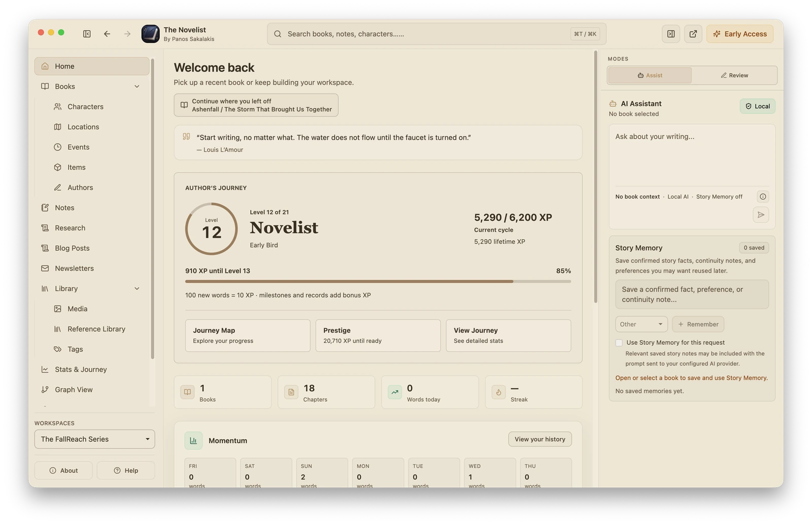Screen dimensions: 812x525
Task: Go back with the left arrow
Action: click(x=107, y=34)
